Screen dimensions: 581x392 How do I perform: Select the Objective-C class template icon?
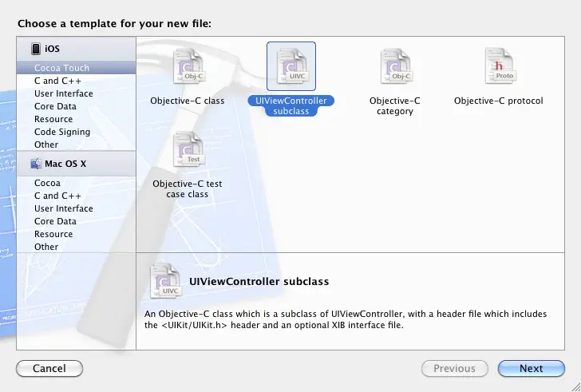(x=188, y=67)
